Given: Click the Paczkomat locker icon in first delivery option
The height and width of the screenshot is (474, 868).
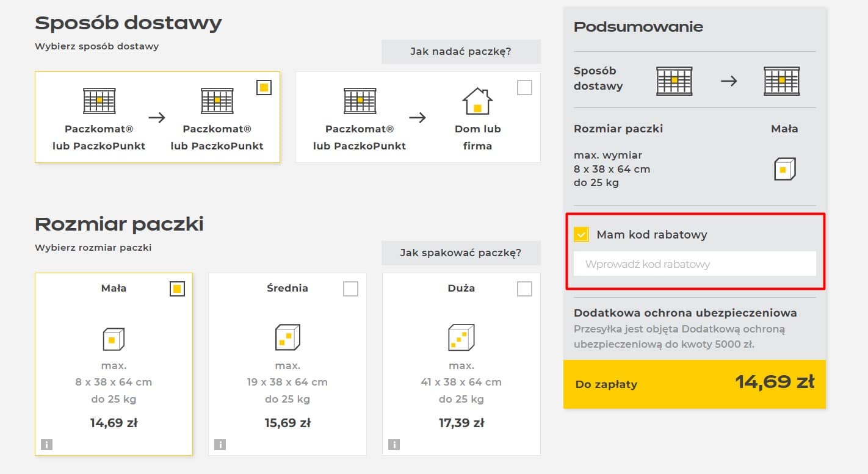Looking at the screenshot, I should click(x=98, y=101).
